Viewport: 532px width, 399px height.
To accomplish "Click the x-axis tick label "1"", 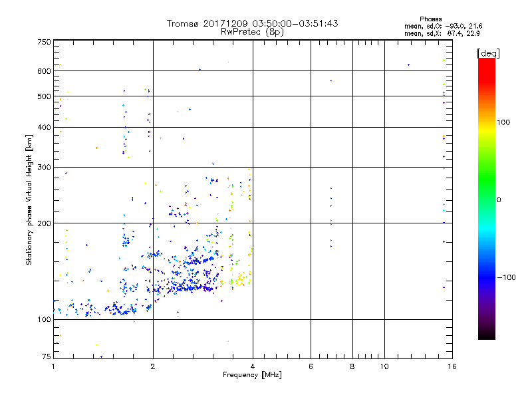I will pyautogui.click(x=53, y=366).
